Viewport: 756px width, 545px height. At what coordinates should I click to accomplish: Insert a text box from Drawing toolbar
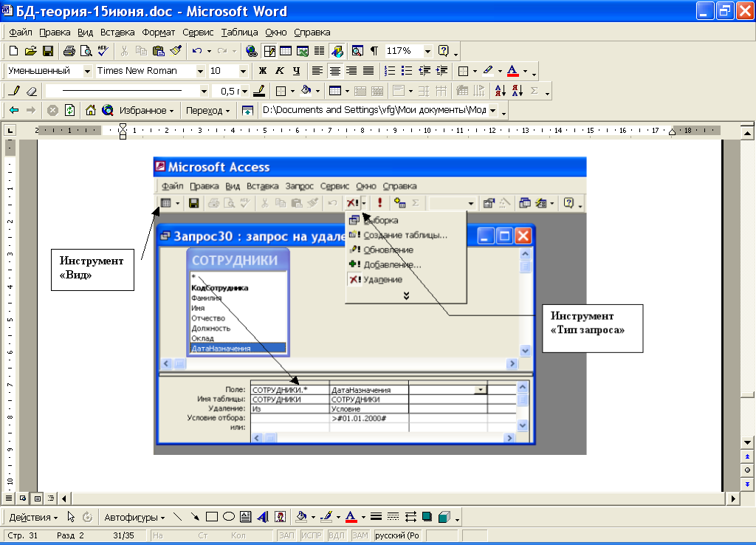pos(245,517)
